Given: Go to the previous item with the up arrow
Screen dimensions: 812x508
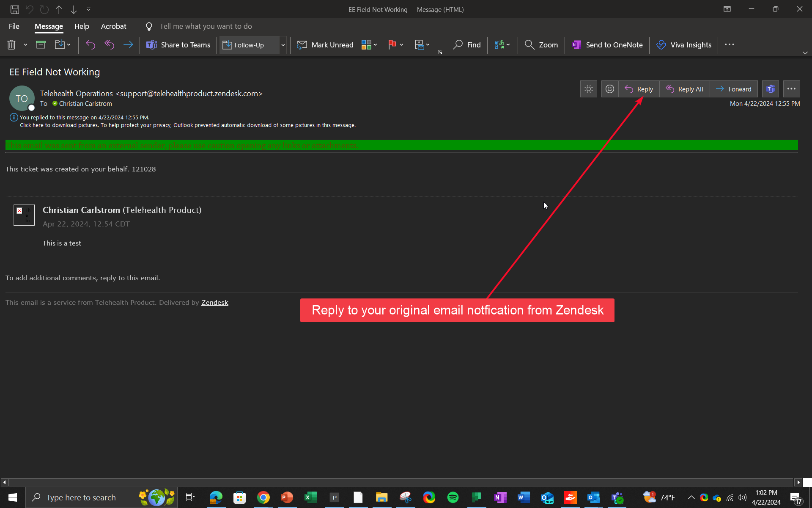Looking at the screenshot, I should [x=59, y=9].
